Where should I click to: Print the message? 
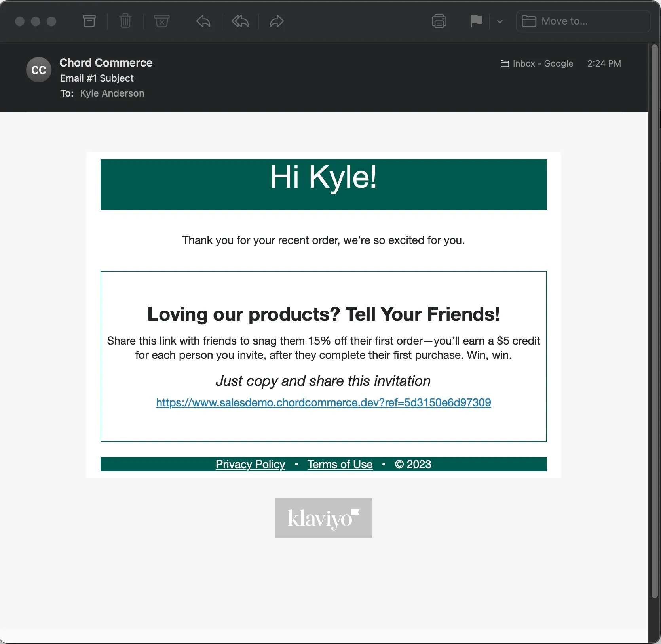coord(439,21)
